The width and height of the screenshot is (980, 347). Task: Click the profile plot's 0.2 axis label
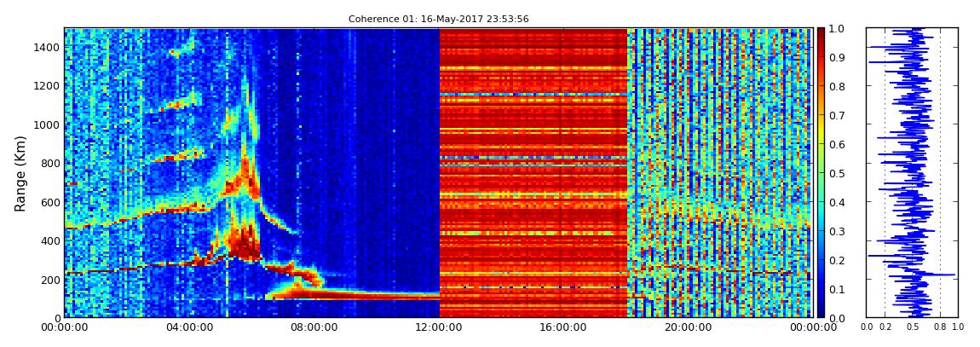pyautogui.click(x=885, y=327)
